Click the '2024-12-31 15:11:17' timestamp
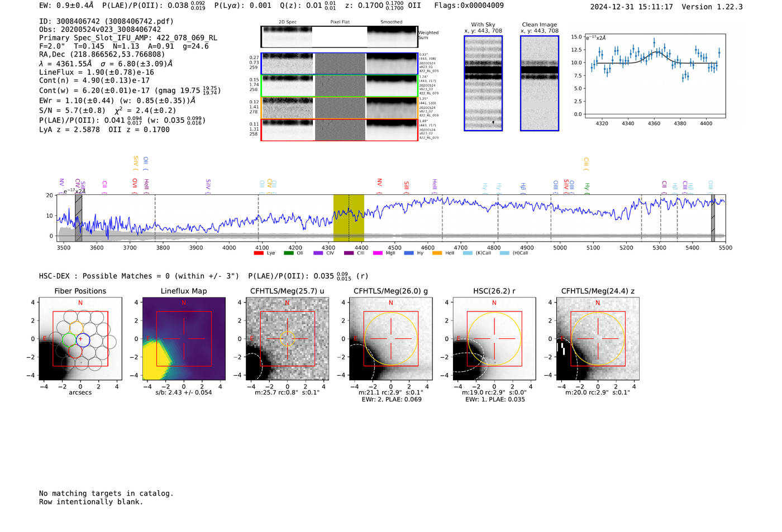782x532 pixels. (x=632, y=7)
